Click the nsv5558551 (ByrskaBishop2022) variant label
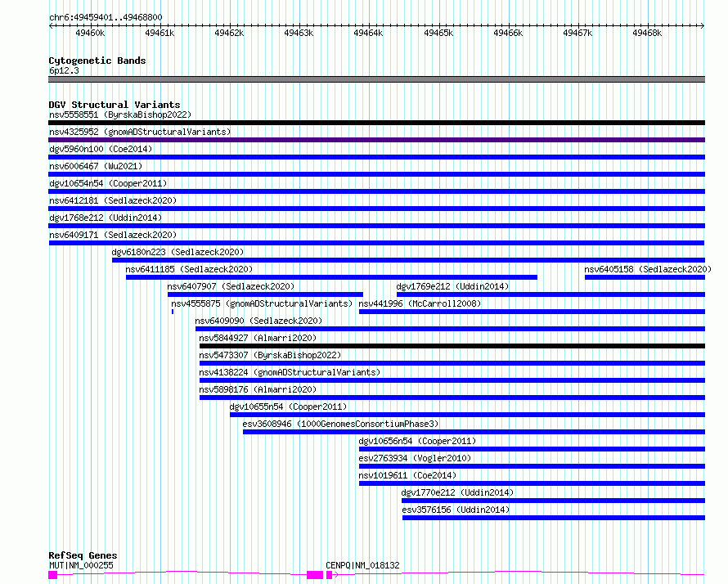Image resolution: width=728 pixels, height=584 pixels. (120, 115)
